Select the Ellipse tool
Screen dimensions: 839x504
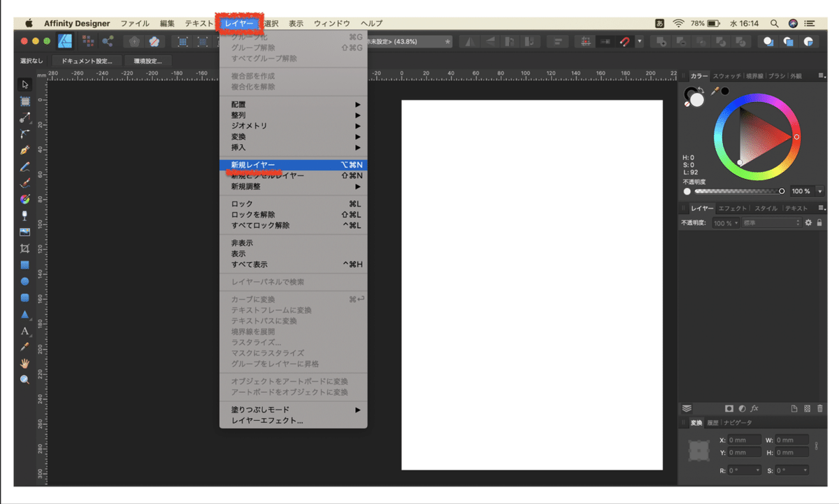tap(24, 281)
